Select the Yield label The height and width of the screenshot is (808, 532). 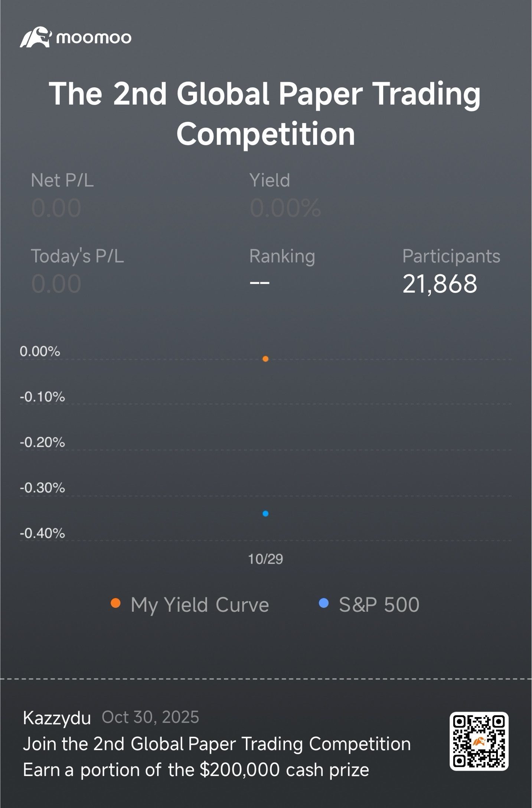point(270,180)
